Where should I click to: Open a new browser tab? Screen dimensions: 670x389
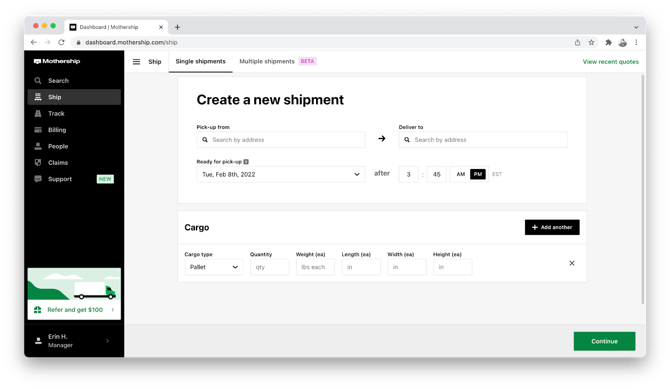point(177,27)
